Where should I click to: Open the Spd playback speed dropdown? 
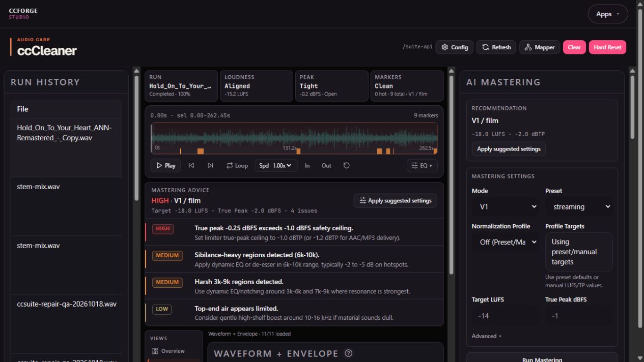tap(276, 166)
